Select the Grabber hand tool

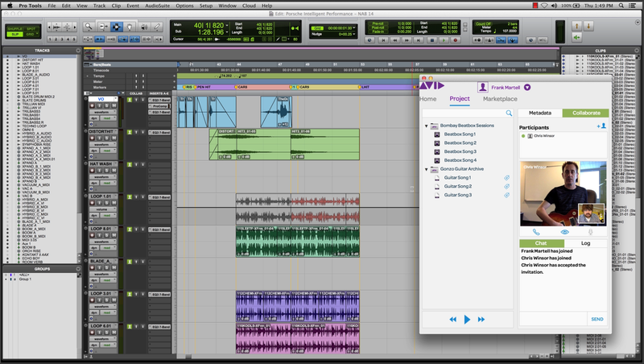pos(130,27)
